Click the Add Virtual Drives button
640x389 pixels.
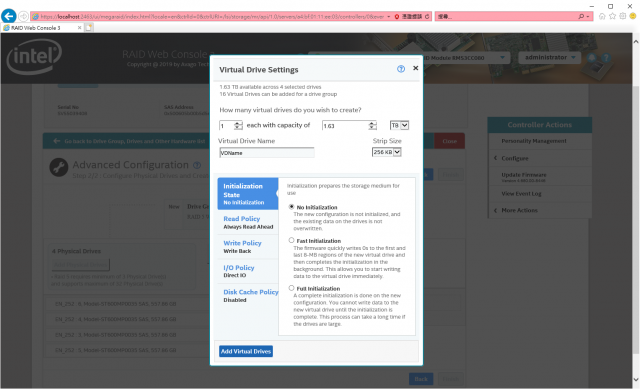(x=246, y=351)
